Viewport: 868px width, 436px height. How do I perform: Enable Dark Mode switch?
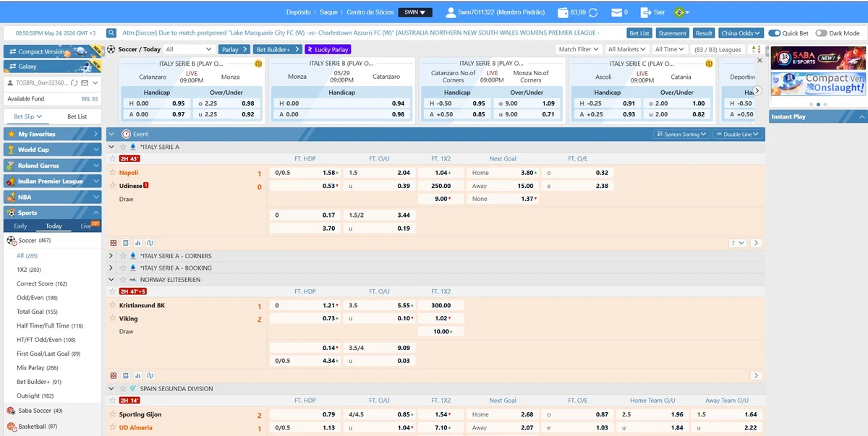(821, 33)
